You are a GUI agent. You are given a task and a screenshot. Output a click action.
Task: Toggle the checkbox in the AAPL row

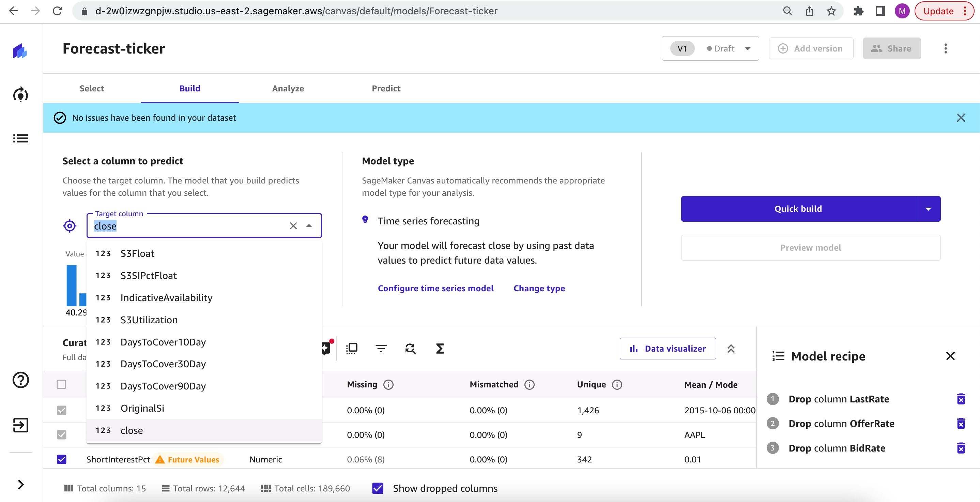(x=62, y=434)
